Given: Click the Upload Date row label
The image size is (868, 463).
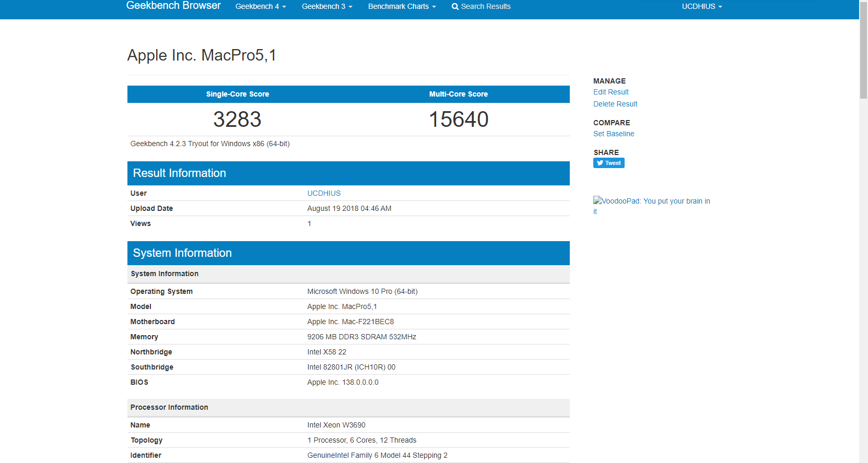Looking at the screenshot, I should click(x=151, y=208).
